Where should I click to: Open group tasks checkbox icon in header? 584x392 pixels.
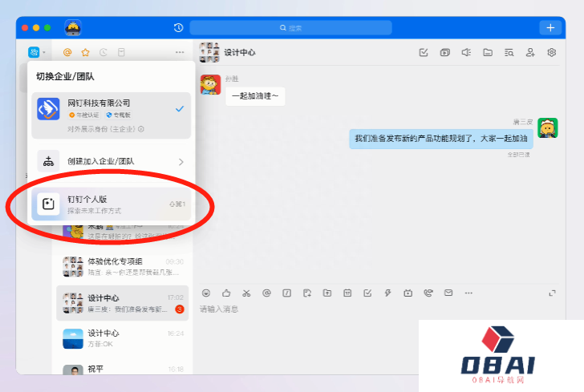[x=424, y=52]
